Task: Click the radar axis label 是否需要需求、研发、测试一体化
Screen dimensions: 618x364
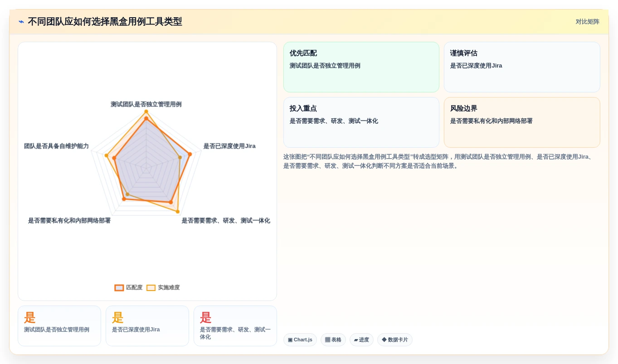Action: [x=226, y=221]
